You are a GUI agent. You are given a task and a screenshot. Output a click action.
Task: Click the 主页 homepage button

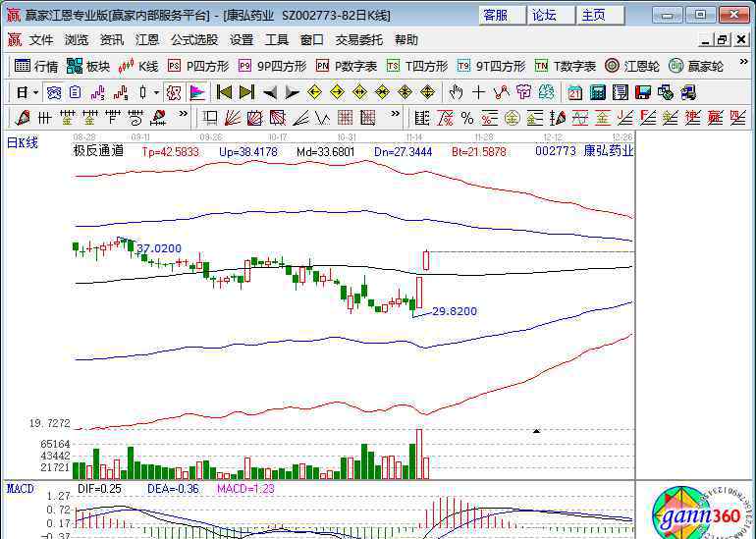[600, 16]
